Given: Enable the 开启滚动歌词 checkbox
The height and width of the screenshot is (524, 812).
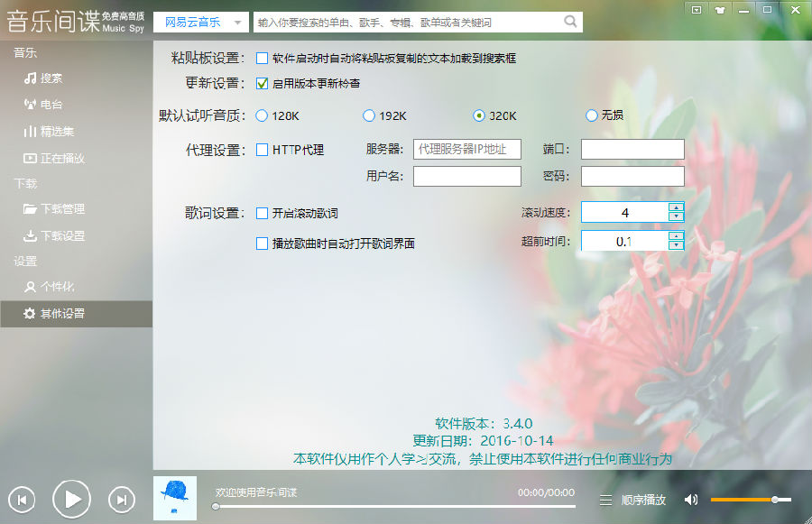Looking at the screenshot, I should (263, 213).
